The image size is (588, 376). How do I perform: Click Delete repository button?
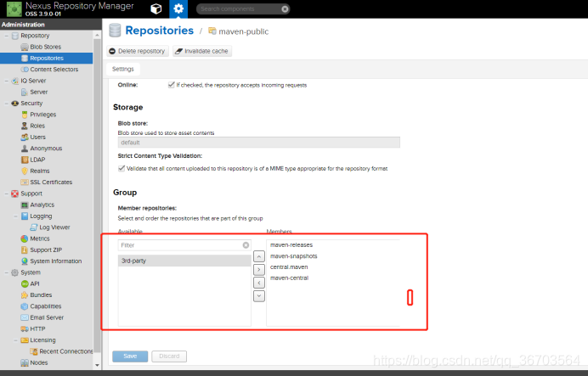tap(138, 51)
